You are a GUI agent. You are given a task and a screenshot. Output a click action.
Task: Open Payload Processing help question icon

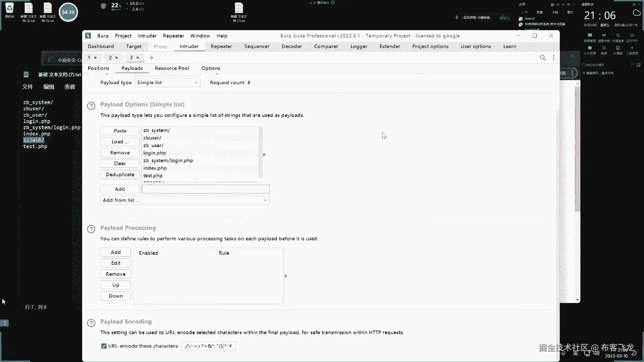pos(91,229)
